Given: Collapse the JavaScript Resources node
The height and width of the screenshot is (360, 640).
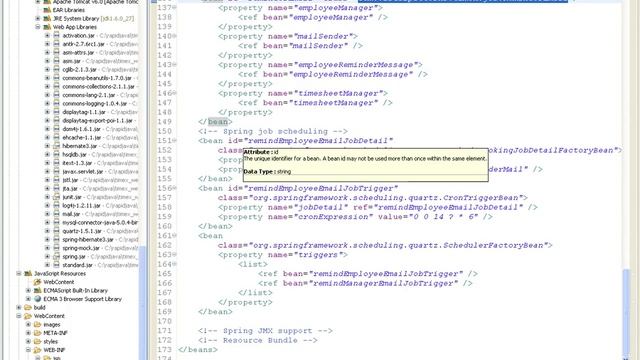Looking at the screenshot, I should [19, 273].
